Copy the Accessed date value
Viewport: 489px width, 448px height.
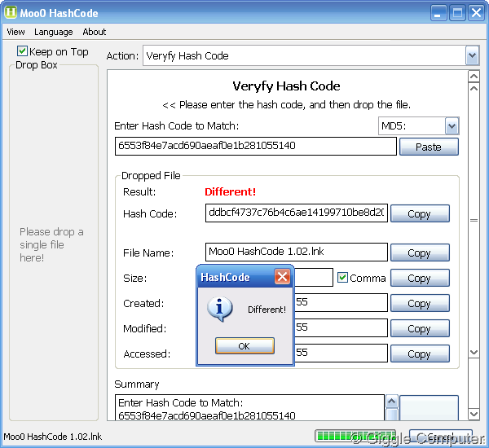[x=420, y=354]
